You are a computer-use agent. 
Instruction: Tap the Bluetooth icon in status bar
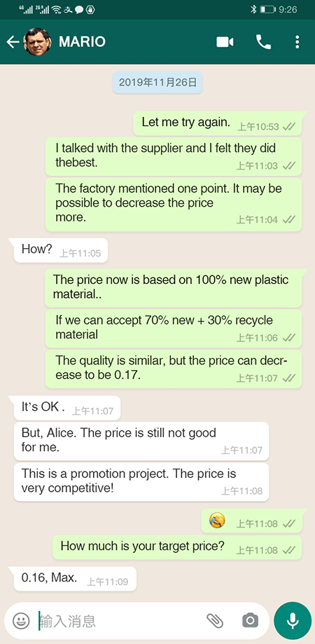click(253, 9)
